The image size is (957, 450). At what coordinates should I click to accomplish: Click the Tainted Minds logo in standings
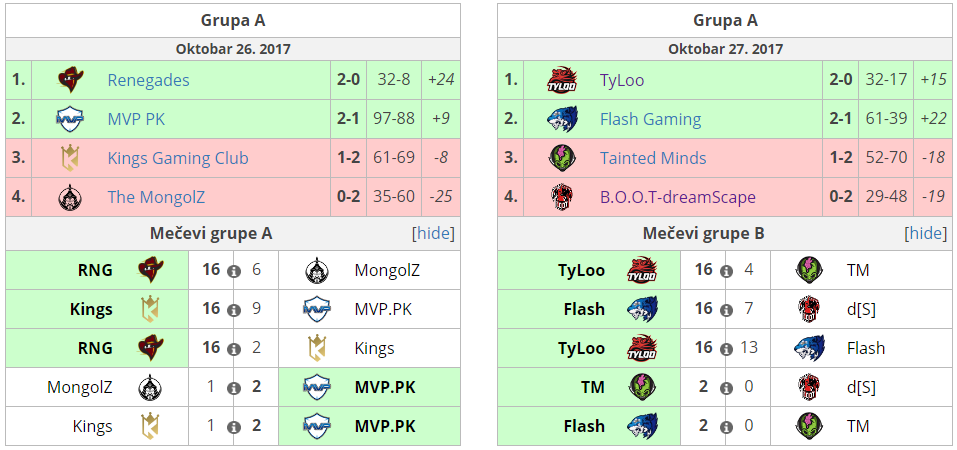pyautogui.click(x=562, y=158)
